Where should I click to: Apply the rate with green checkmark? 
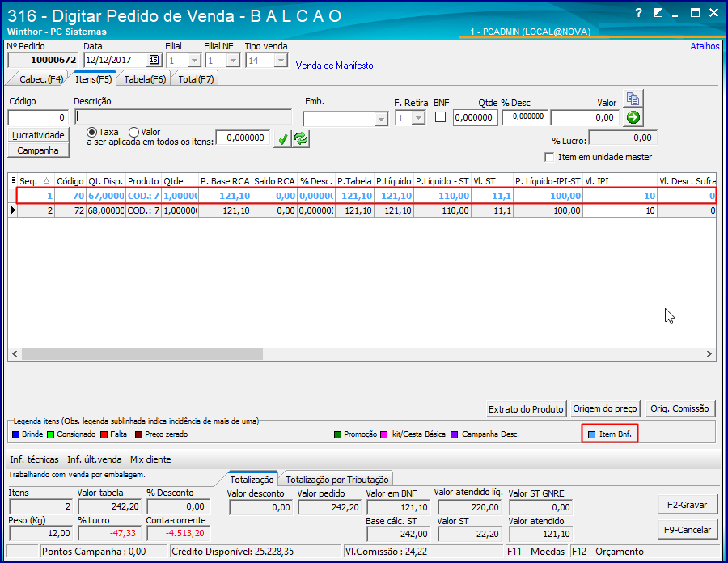click(x=282, y=139)
